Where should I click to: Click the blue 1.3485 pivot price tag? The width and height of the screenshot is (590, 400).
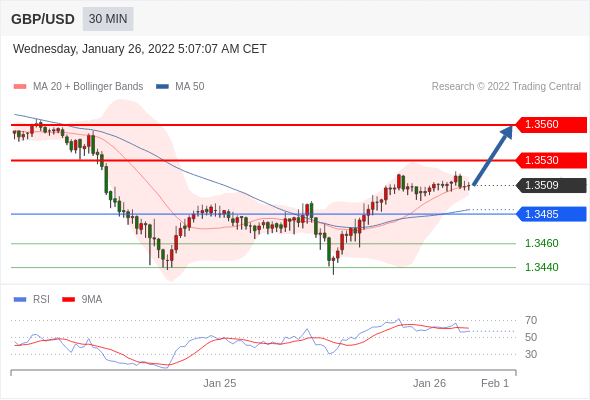point(551,214)
